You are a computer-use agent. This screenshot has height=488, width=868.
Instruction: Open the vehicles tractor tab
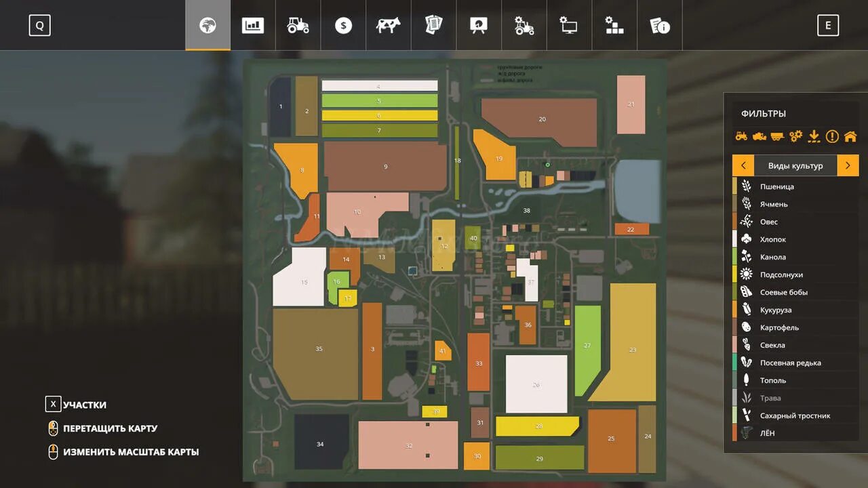pos(298,26)
